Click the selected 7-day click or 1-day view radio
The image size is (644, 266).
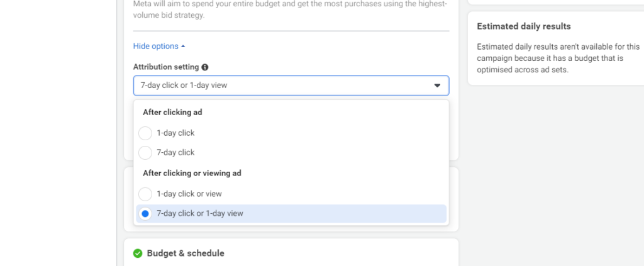tap(145, 214)
